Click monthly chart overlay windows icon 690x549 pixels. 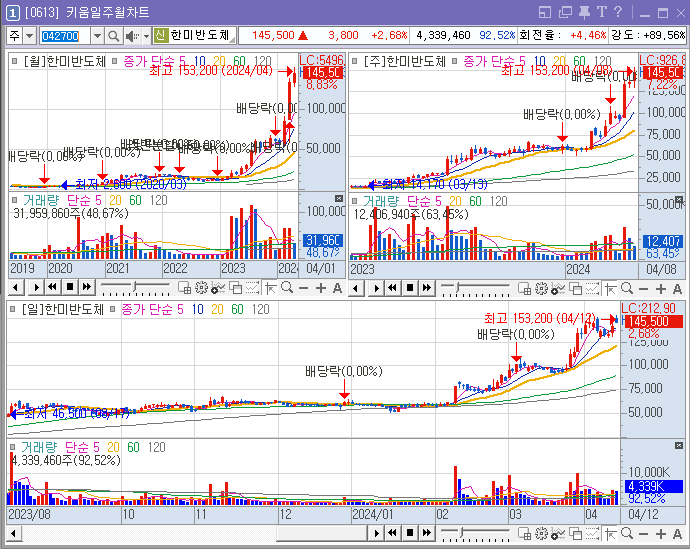point(235,288)
